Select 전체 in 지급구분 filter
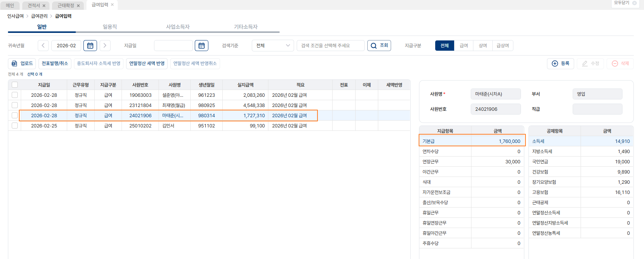 coord(445,45)
